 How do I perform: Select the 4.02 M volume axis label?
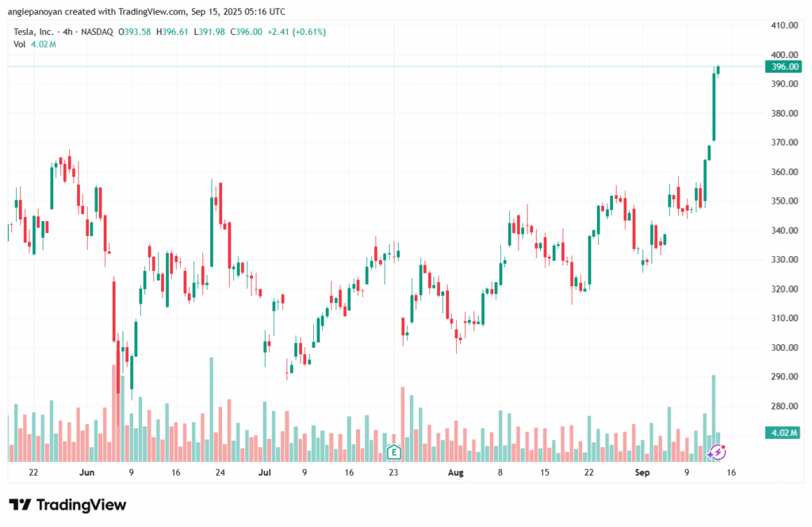click(784, 433)
